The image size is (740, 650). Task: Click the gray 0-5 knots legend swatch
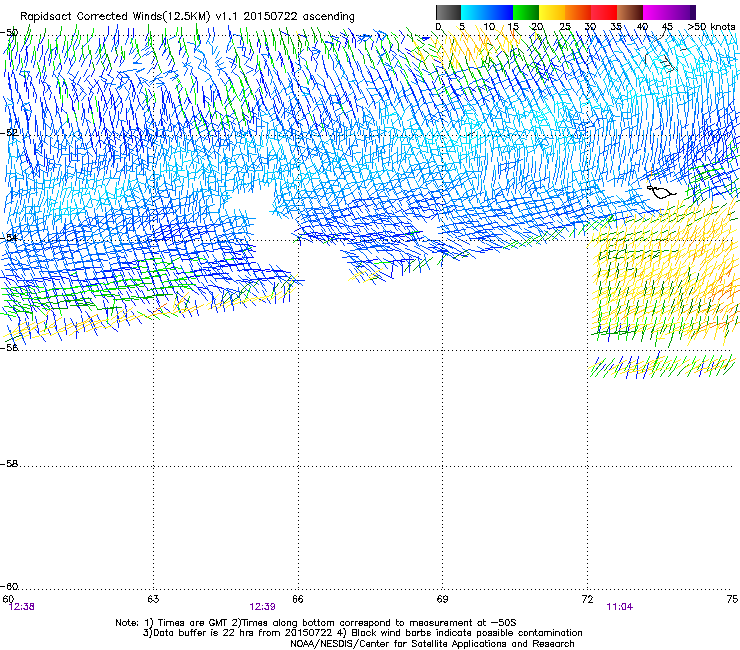coord(448,12)
